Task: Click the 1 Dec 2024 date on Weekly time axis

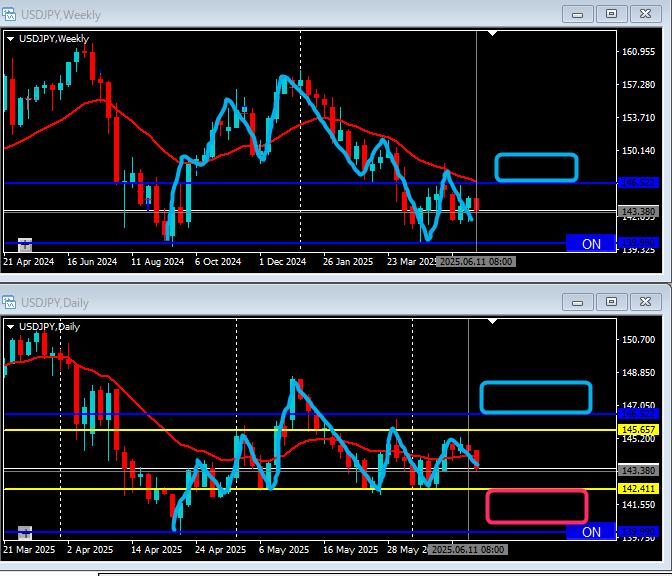Action: click(282, 261)
